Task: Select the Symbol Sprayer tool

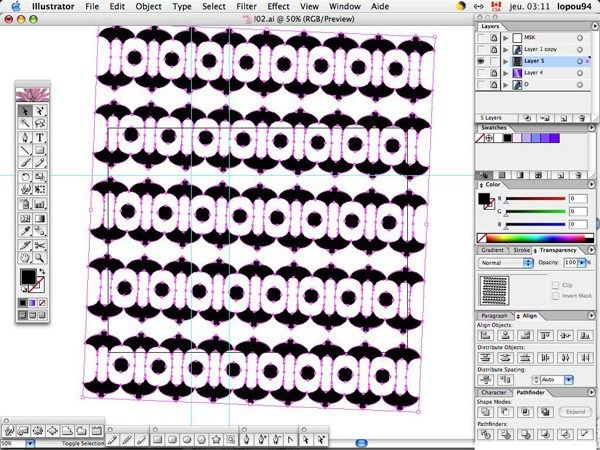Action: click(x=25, y=204)
